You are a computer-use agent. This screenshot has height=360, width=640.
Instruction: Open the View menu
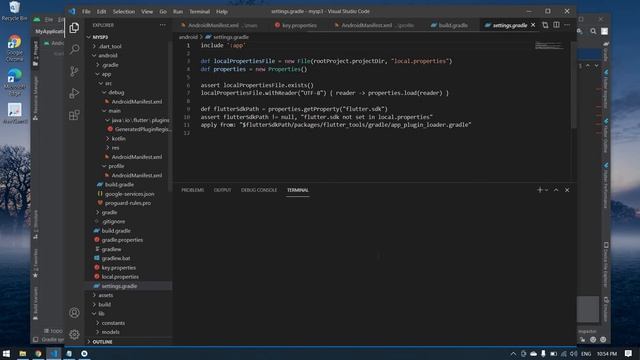(147, 11)
